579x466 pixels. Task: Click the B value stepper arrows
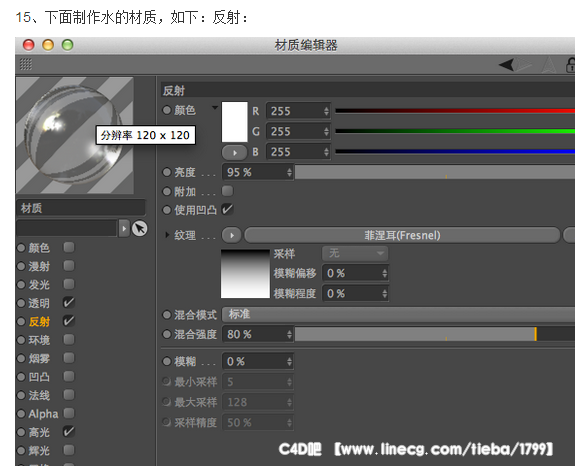point(326,152)
